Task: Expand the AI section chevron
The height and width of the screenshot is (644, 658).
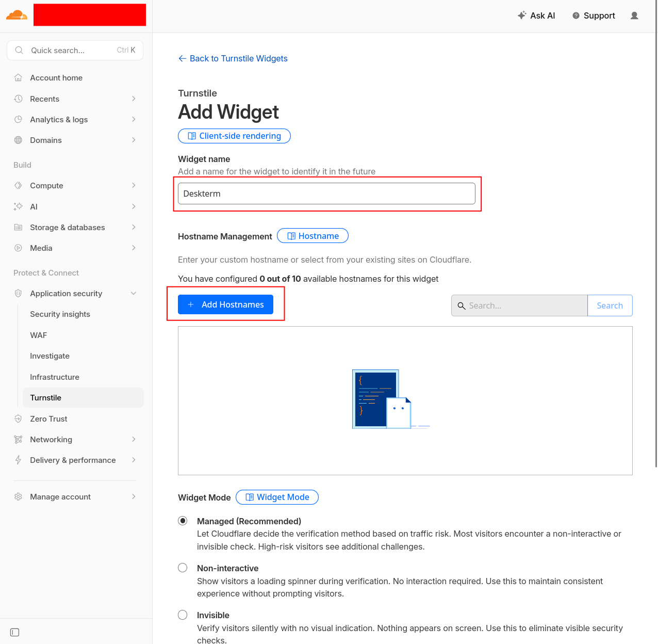Action: [134, 206]
